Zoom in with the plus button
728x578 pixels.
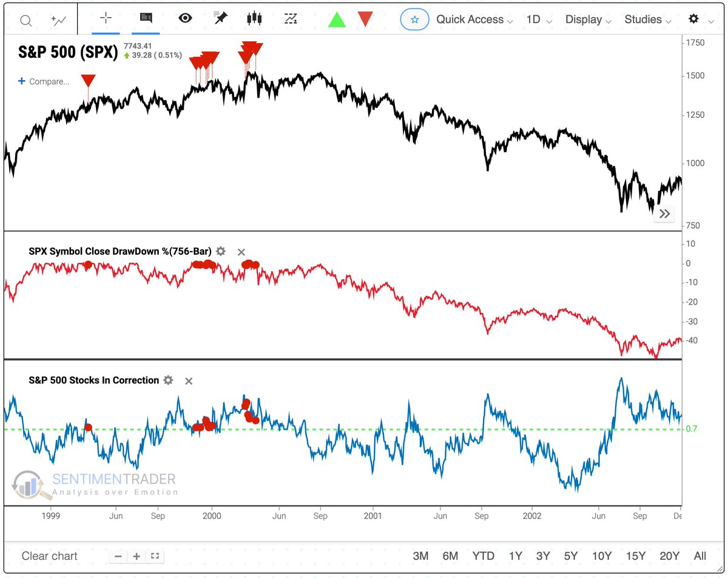pos(137,556)
